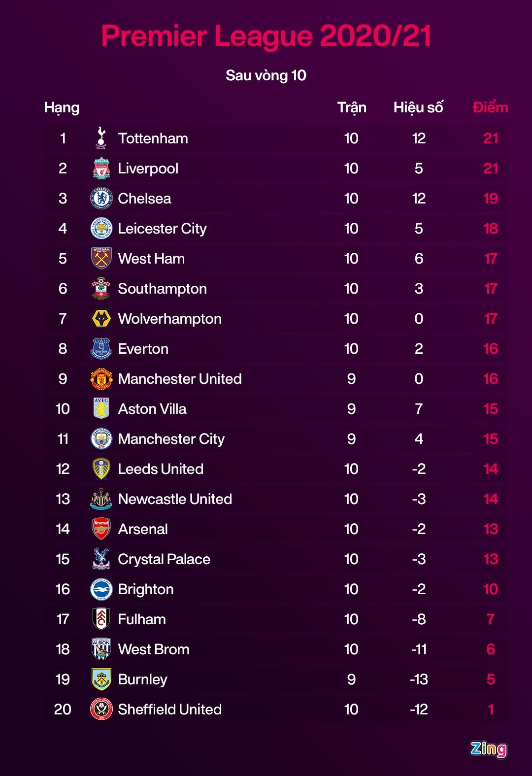
Task: Click the Leicester City fox crest
Action: pos(101,229)
